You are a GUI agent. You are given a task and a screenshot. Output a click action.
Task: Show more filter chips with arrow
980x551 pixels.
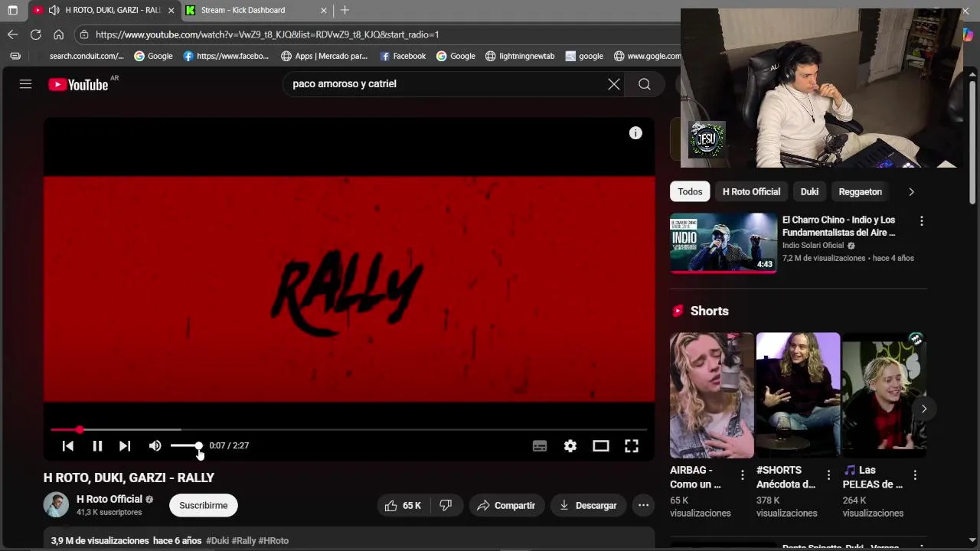[x=911, y=191]
